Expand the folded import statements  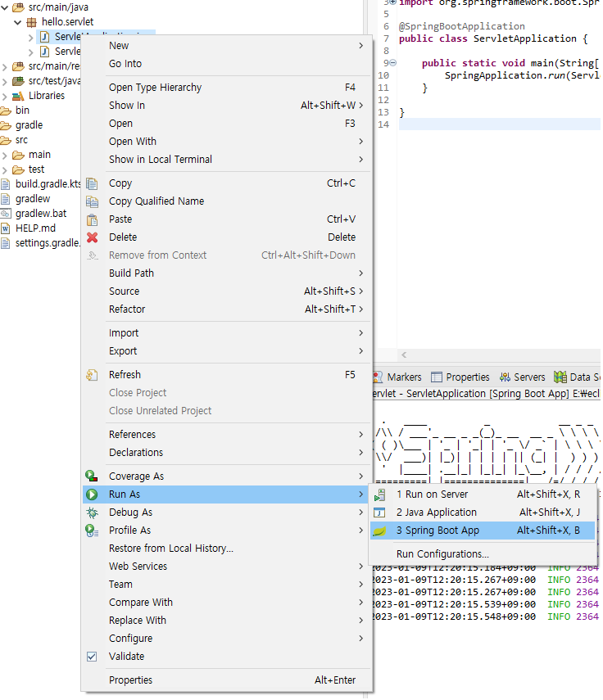[x=393, y=2]
